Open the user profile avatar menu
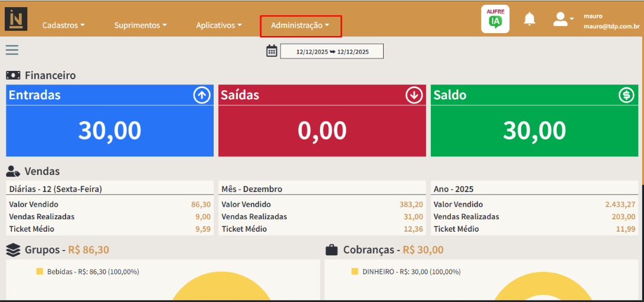644x302 pixels. [x=561, y=20]
